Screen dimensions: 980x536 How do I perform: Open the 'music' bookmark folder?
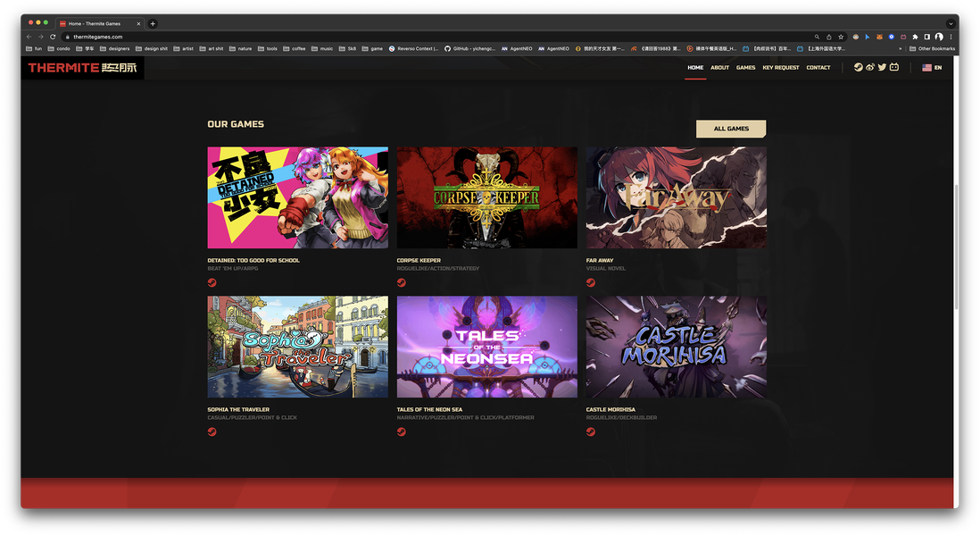click(x=322, y=49)
